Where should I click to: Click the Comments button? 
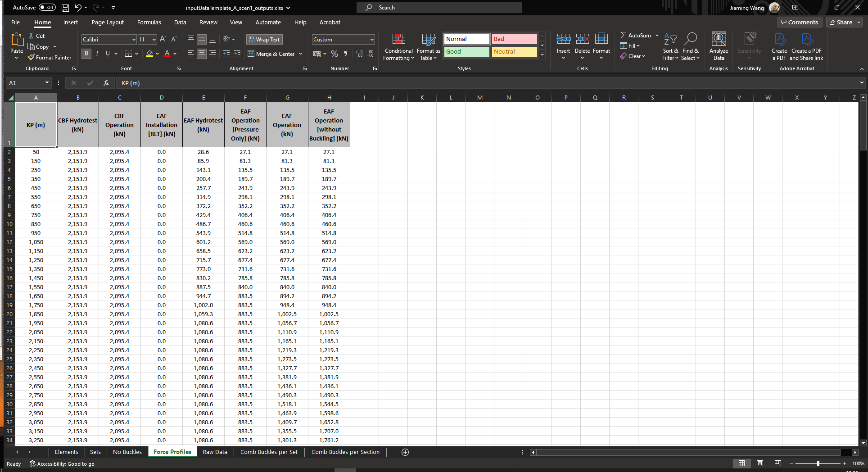(800, 22)
